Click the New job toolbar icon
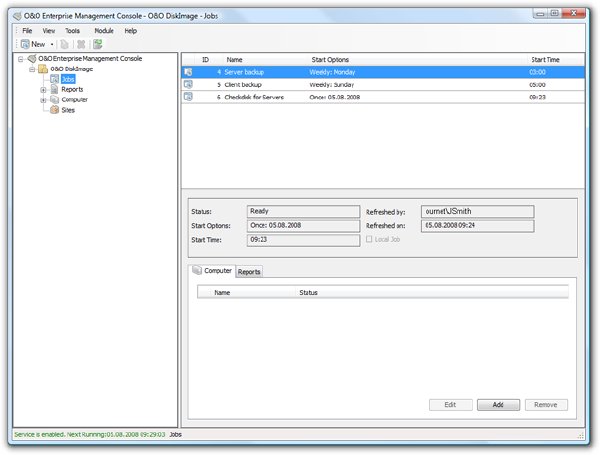600x455 pixels. (x=25, y=44)
